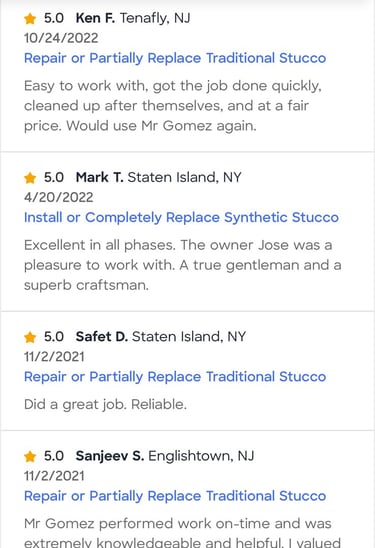
Task: Click Mark T.'s review mentioning owner Jose
Action: coord(182,265)
